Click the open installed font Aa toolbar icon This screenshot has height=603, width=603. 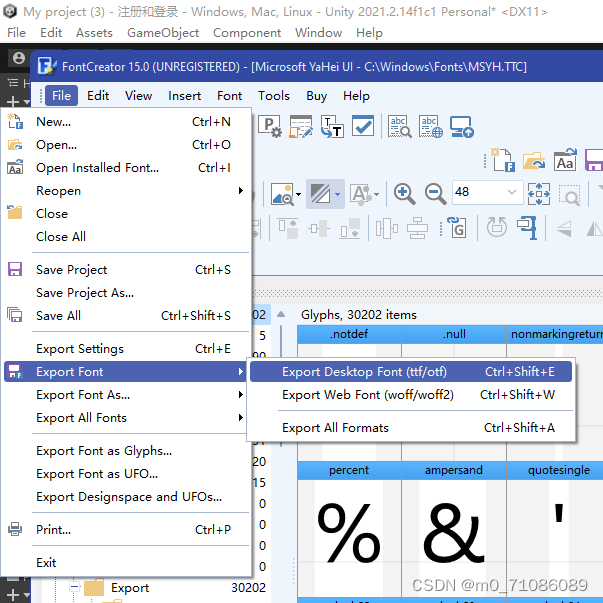pos(565,161)
